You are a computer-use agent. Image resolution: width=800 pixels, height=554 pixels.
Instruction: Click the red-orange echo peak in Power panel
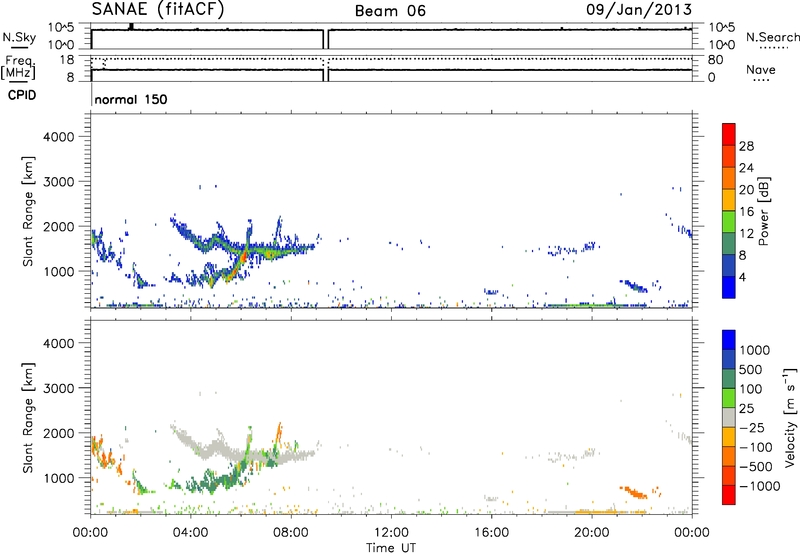pos(242,257)
